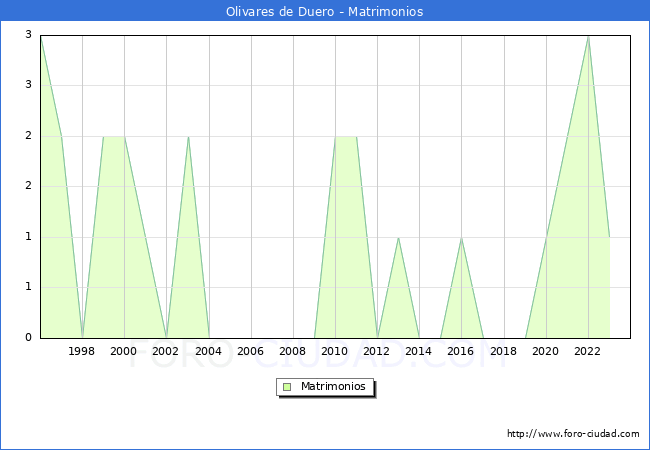Click the chart title 'Olivares de Duero - Matrimonios'

[325, 12]
